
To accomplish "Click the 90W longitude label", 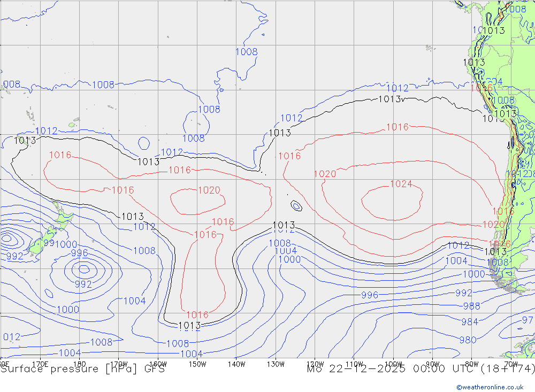I will tap(433, 364).
